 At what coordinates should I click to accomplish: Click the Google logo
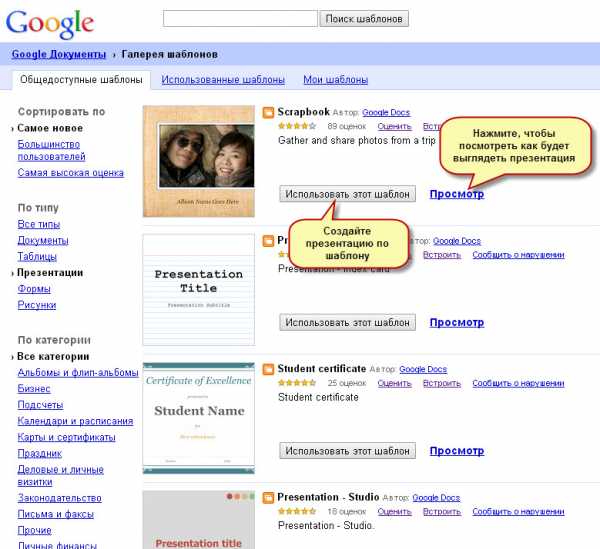click(50, 24)
